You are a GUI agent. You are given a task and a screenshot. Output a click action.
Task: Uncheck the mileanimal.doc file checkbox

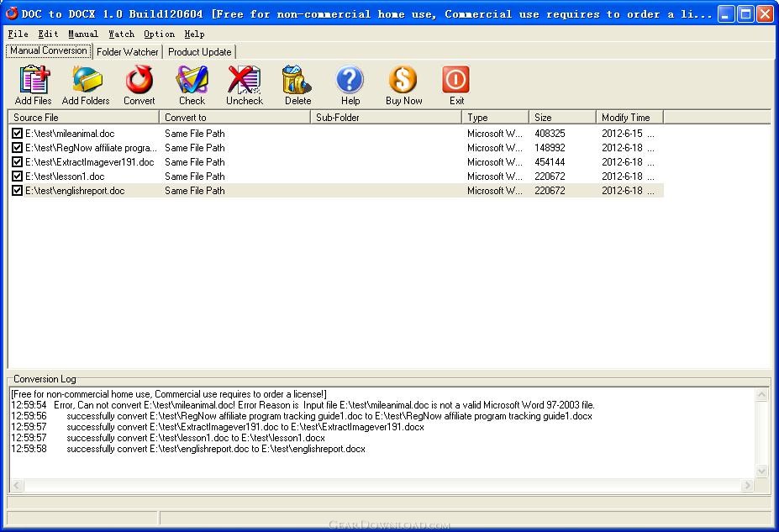pos(18,134)
